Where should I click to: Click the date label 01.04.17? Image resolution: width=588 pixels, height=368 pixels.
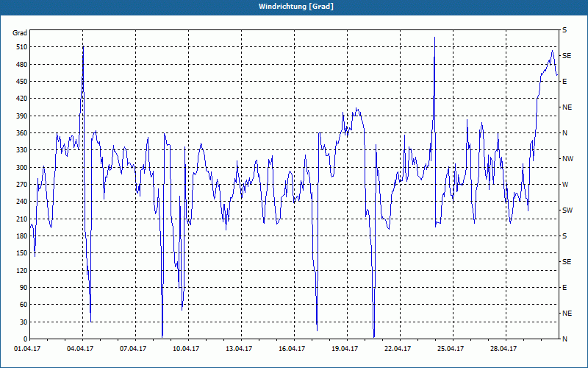click(x=26, y=349)
